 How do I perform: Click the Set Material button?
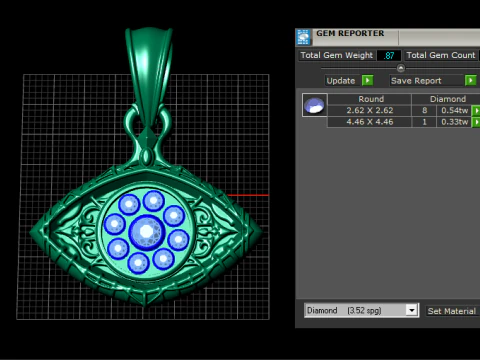coord(452,311)
